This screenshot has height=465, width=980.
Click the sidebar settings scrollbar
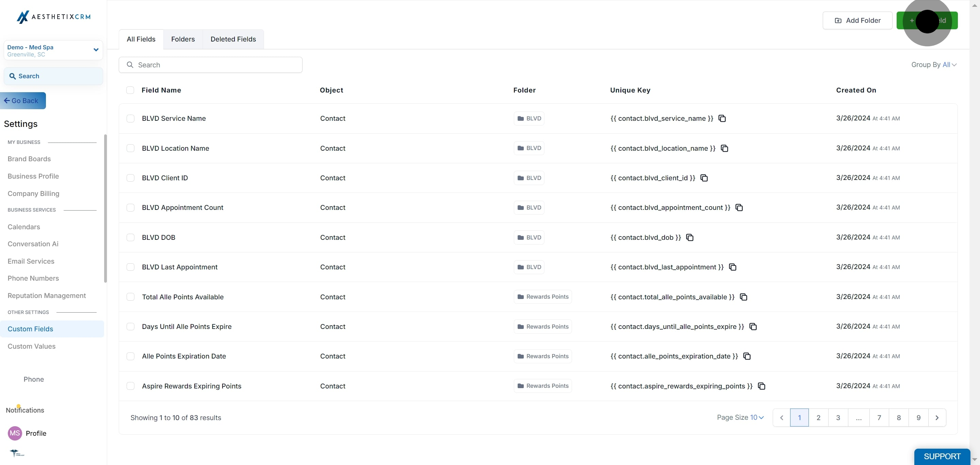coord(105,209)
